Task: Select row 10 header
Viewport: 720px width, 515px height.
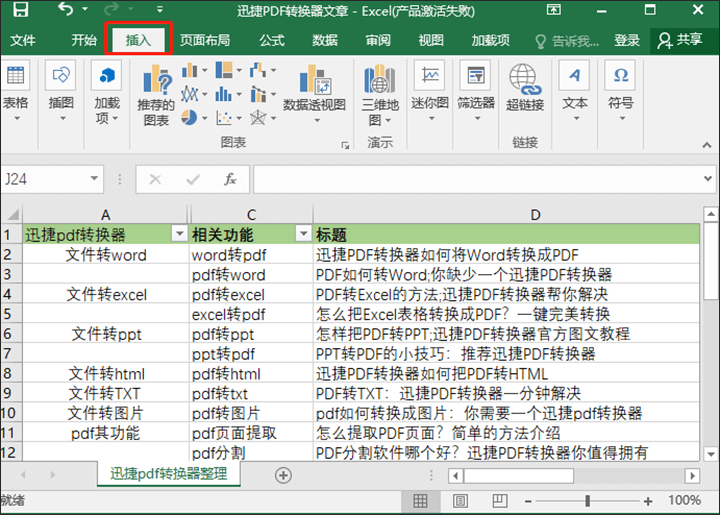Action: pyautogui.click(x=10, y=413)
